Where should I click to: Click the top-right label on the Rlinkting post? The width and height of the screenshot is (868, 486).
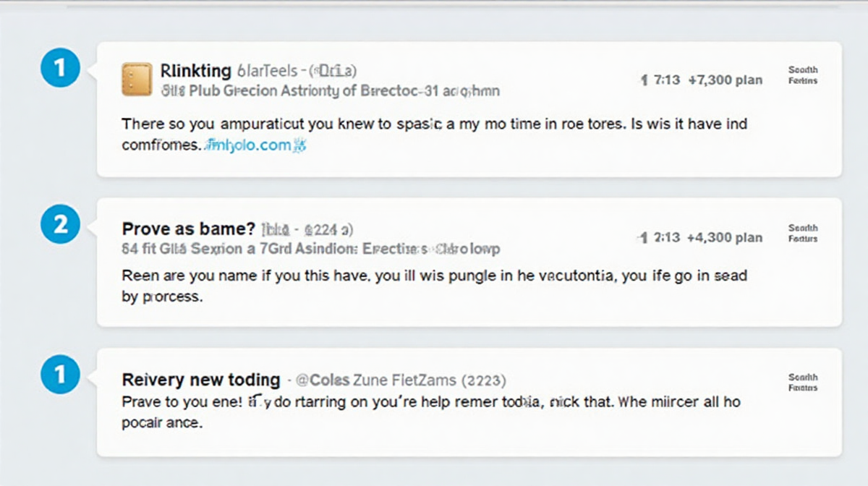click(802, 75)
